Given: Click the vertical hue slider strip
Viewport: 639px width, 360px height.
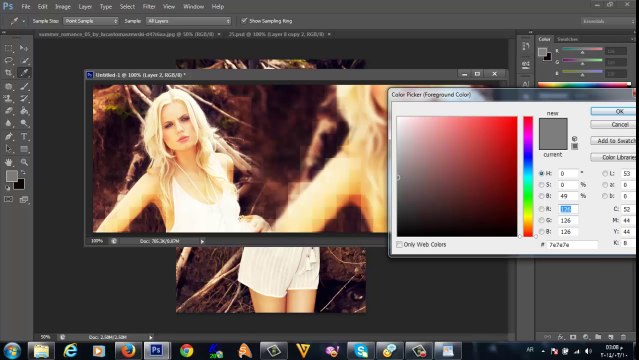Looking at the screenshot, I should [528, 177].
